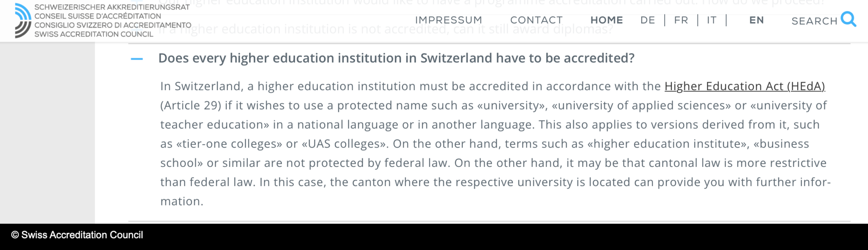Switch site language to DE

click(648, 20)
